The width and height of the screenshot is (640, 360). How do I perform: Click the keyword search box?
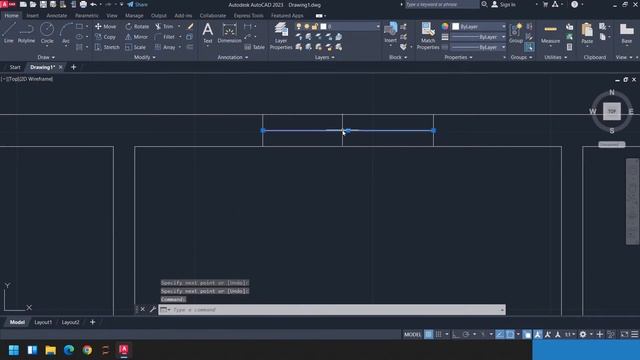pyautogui.click(x=442, y=4)
